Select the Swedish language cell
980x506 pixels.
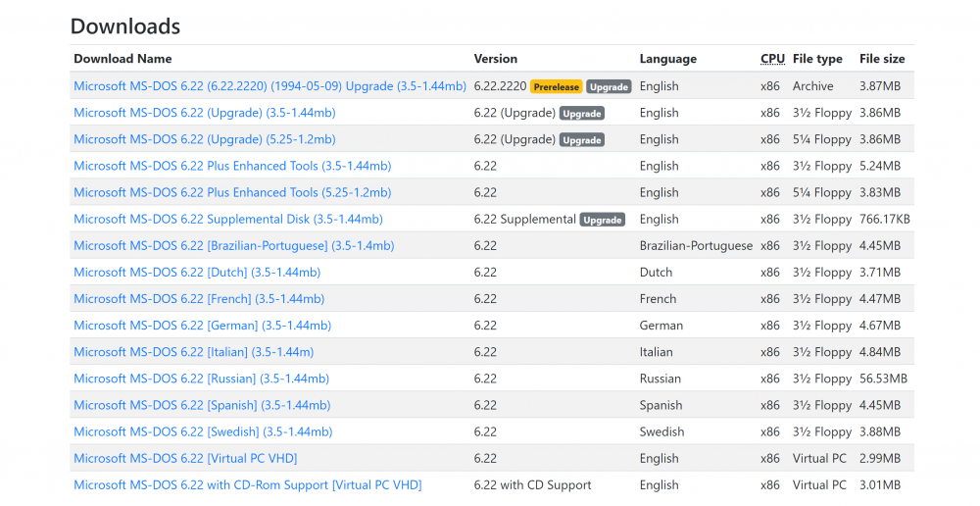[x=661, y=432]
